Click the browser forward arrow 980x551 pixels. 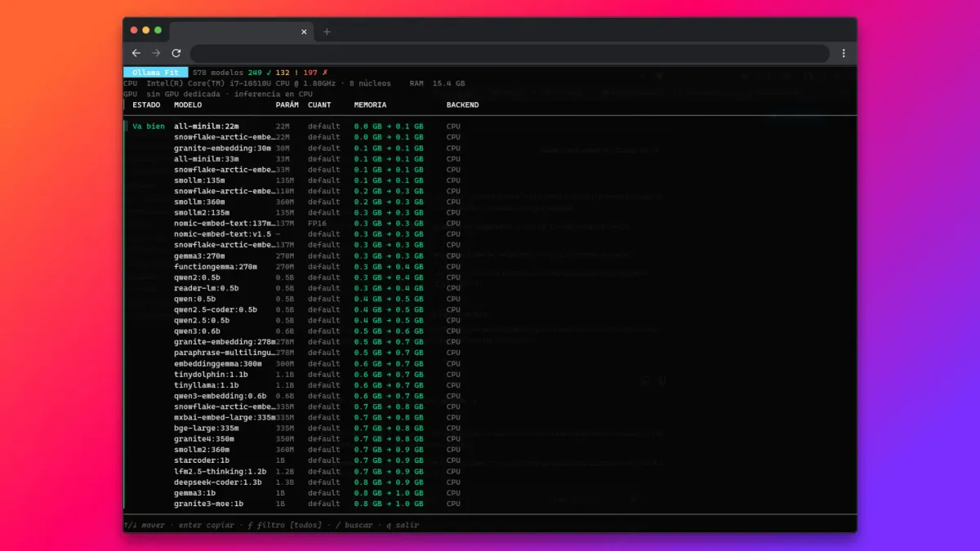tap(156, 53)
